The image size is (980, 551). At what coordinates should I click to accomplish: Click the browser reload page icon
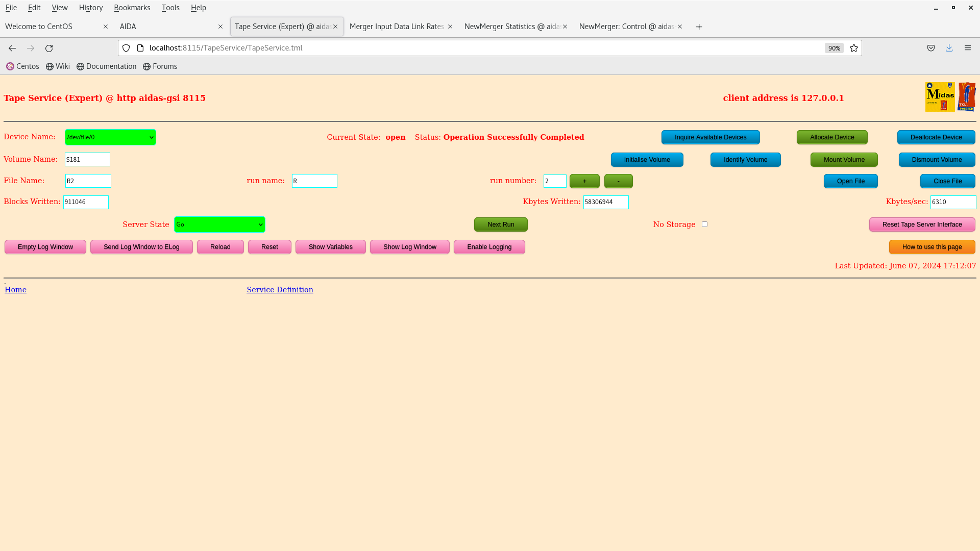pos(49,48)
